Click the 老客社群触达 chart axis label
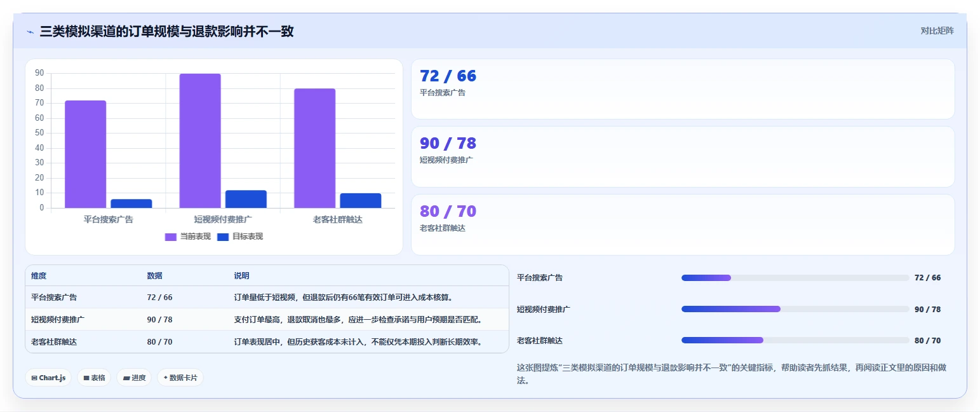980x412 pixels. click(x=337, y=219)
